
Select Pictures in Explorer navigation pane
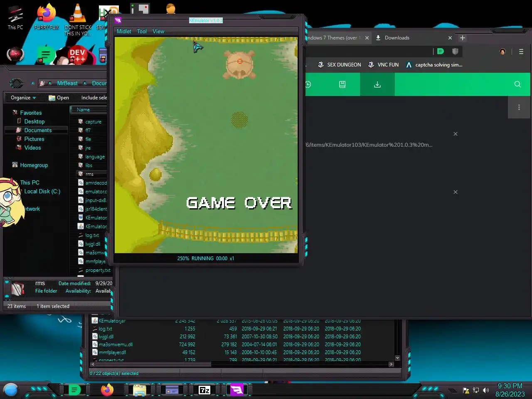34,139
